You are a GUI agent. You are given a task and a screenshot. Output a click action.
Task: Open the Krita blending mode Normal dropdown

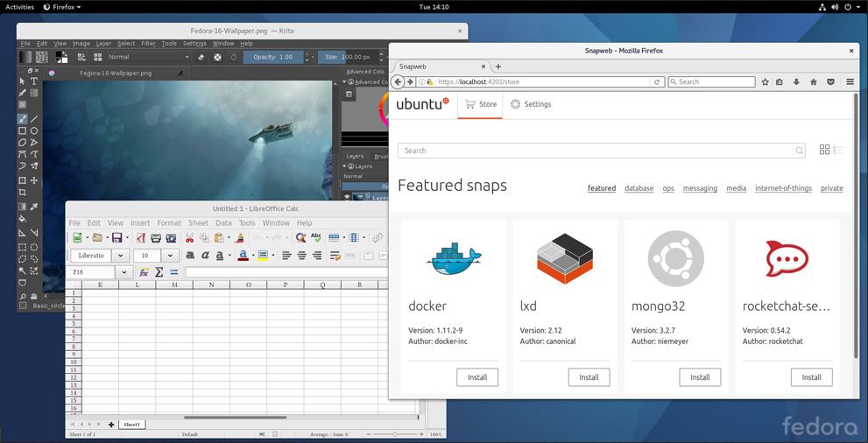click(x=147, y=57)
